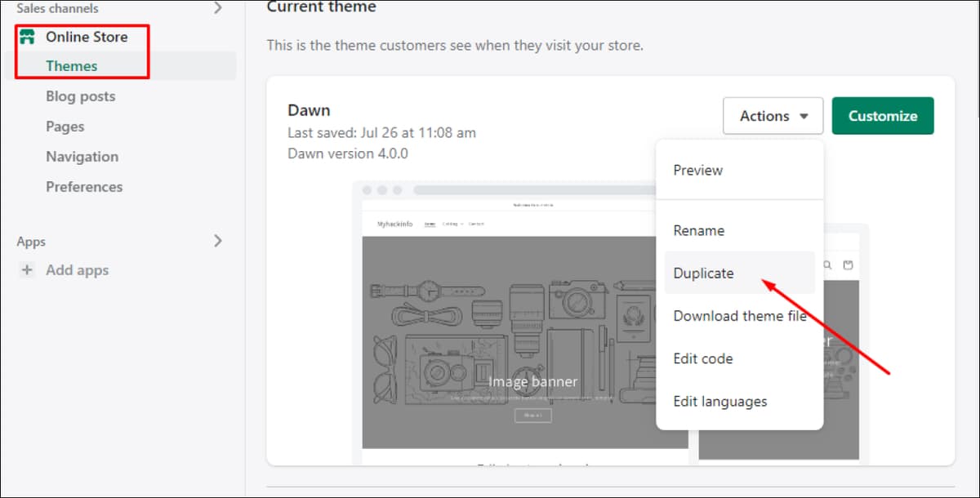Click the 'Last saved: Jul 26 at 11:08 am' text

click(381, 132)
